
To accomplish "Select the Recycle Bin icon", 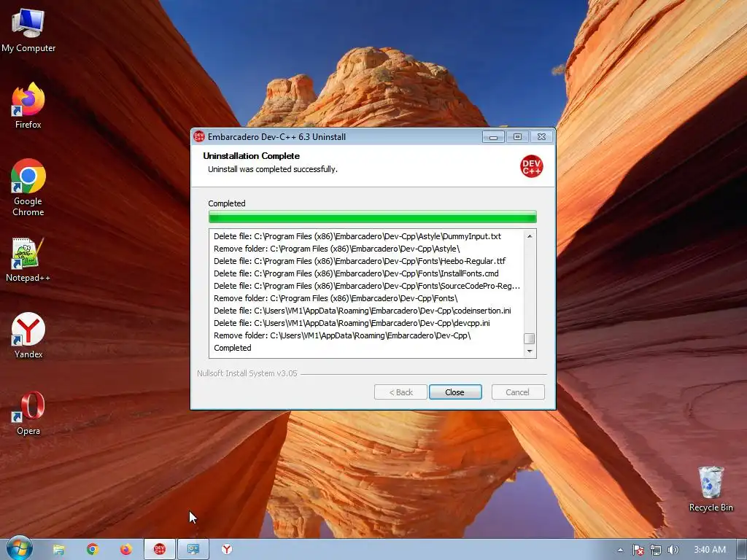I will tap(711, 489).
